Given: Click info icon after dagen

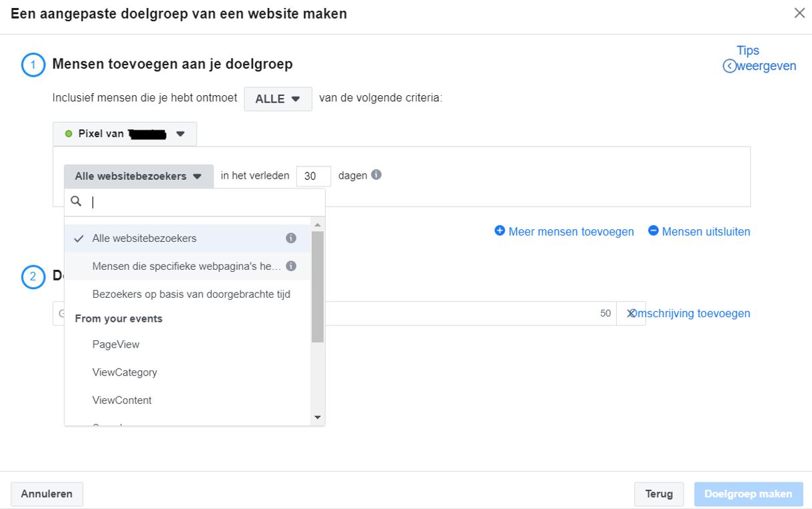Looking at the screenshot, I should pyautogui.click(x=376, y=175).
